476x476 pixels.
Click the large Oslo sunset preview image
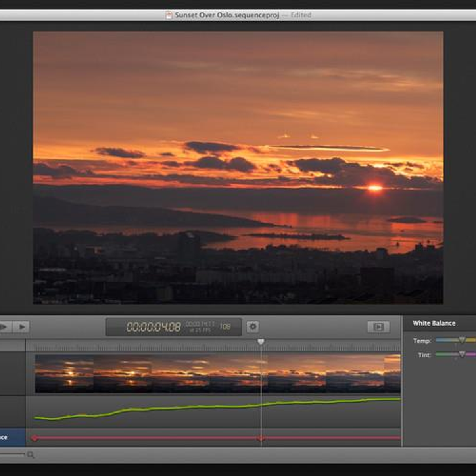(238, 168)
